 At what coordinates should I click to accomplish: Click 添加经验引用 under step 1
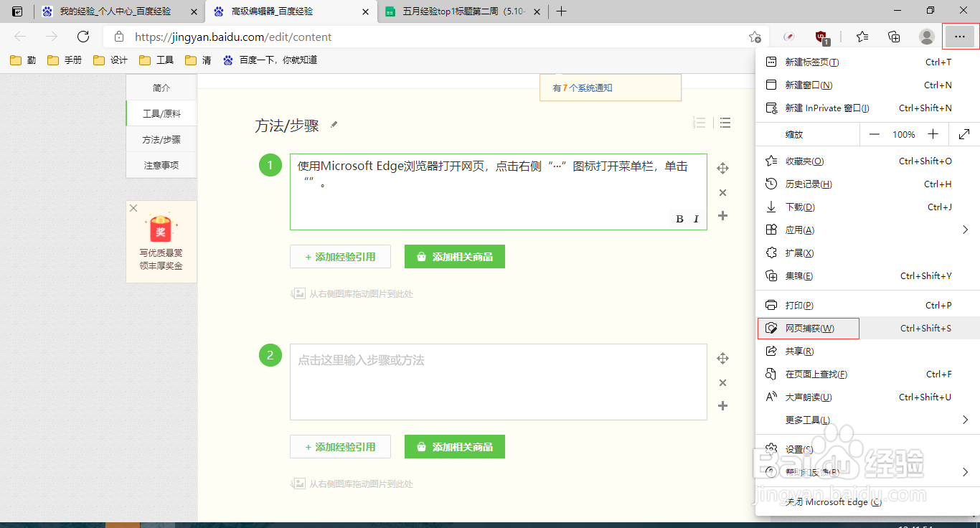click(340, 256)
